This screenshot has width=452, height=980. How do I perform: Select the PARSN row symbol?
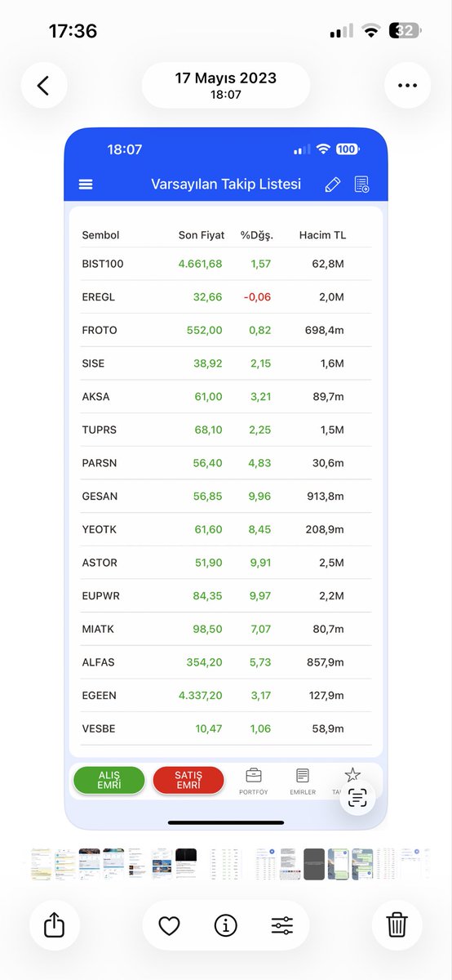(x=100, y=463)
